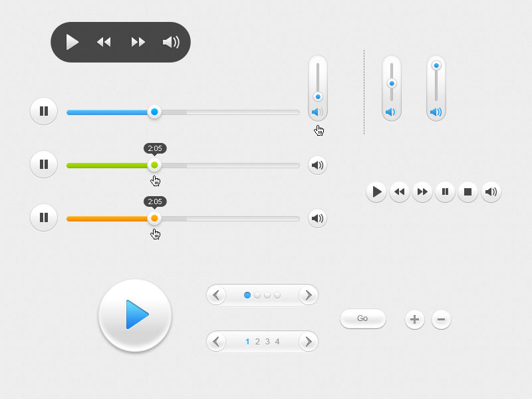Select the fourth dot in dot pager
This screenshot has height=399, width=532.
[277, 295]
